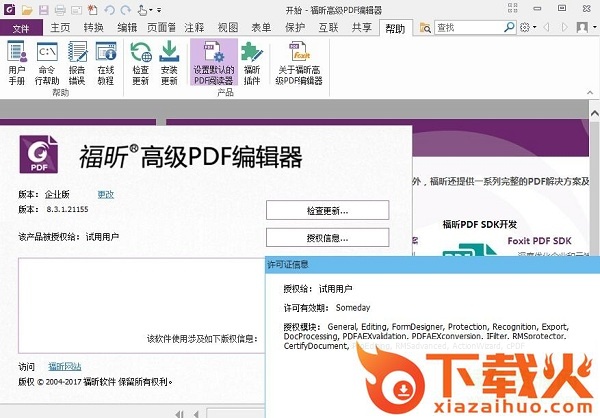Switch to the 页面管理 tab
Image resolution: width=600 pixels, height=418 pixels.
[x=161, y=28]
